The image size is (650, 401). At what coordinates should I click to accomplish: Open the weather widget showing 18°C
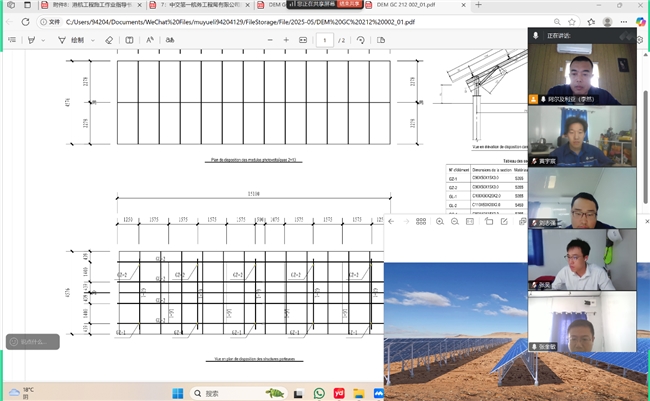22,393
